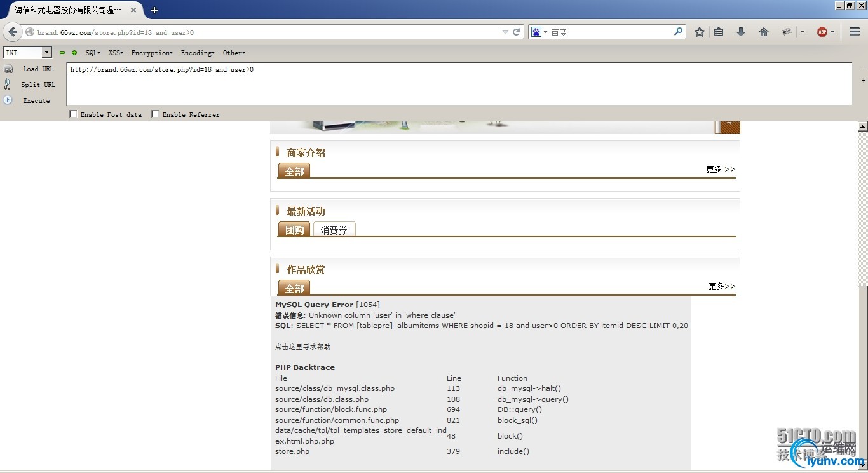This screenshot has height=473, width=868.
Task: Open the Firefox hamburger menu
Action: pyautogui.click(x=855, y=32)
